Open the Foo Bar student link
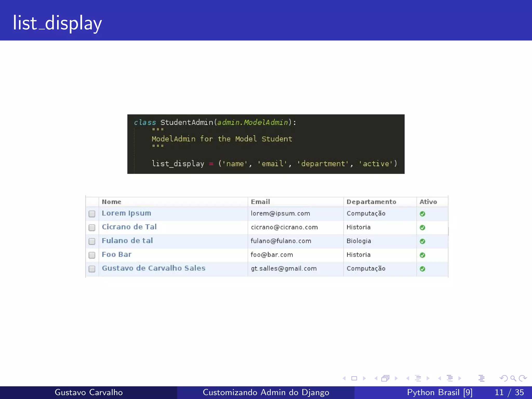Screen dimensions: 532x399 click(x=117, y=254)
